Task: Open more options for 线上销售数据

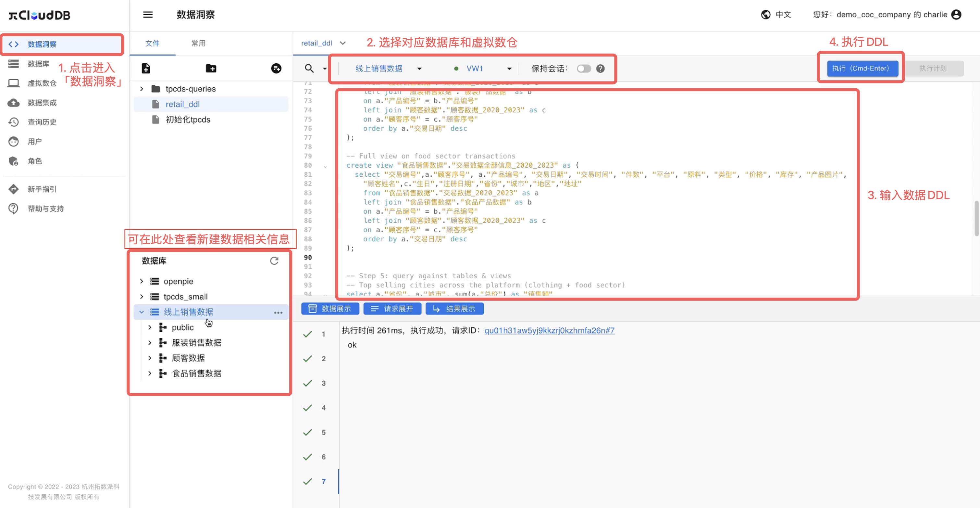Action: tap(278, 312)
